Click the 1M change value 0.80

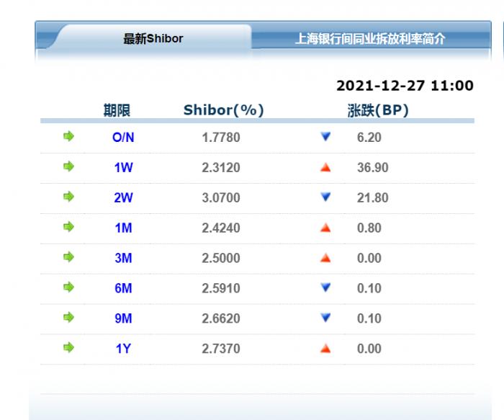pyautogui.click(x=369, y=228)
